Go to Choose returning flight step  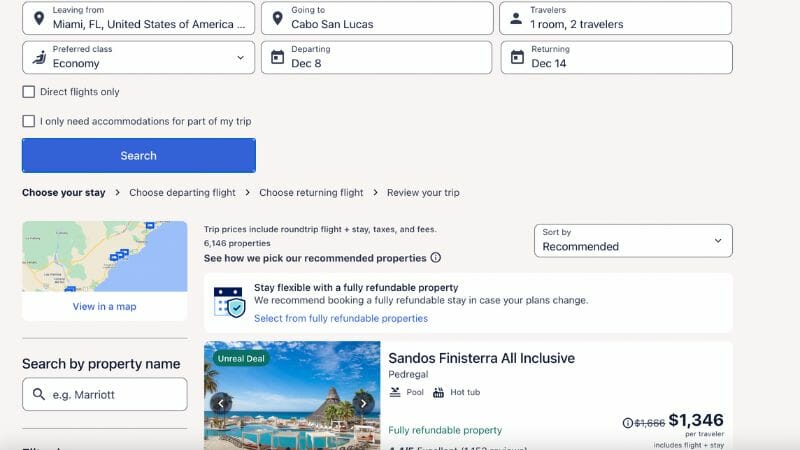(311, 192)
